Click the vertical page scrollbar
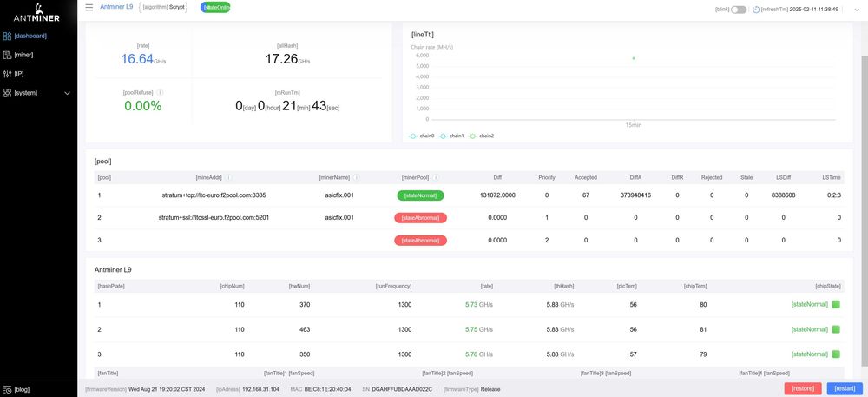The image size is (868, 397). (865, 211)
